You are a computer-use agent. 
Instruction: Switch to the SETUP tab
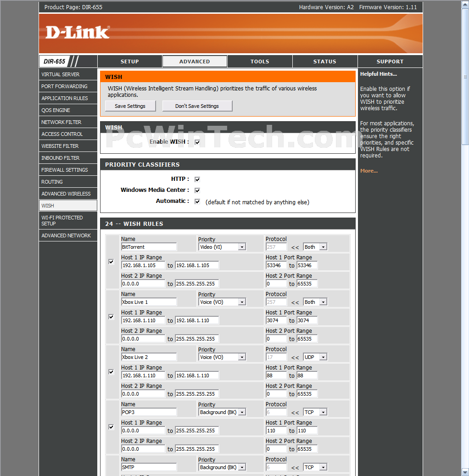pos(129,62)
